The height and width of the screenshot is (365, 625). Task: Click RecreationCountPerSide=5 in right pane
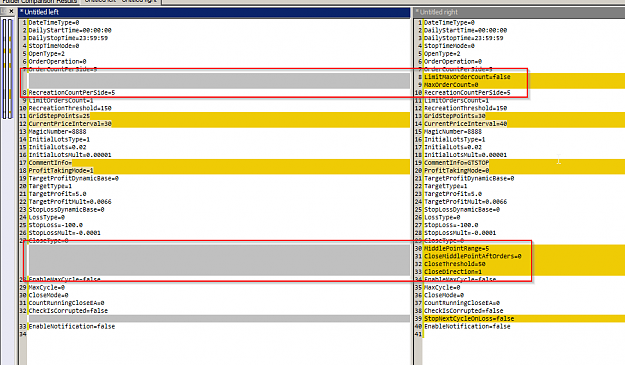tap(467, 92)
